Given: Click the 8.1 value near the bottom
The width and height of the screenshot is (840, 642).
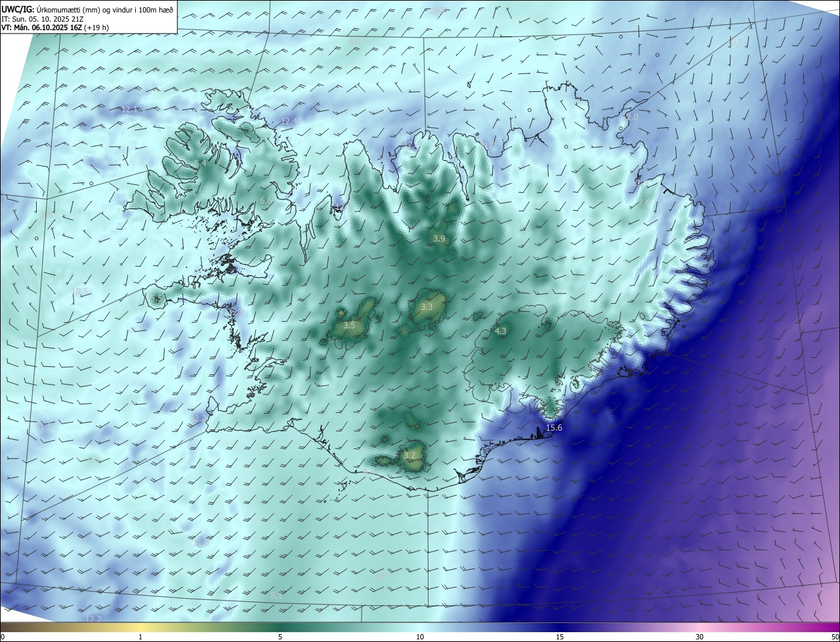Looking at the screenshot, I should point(276,595).
